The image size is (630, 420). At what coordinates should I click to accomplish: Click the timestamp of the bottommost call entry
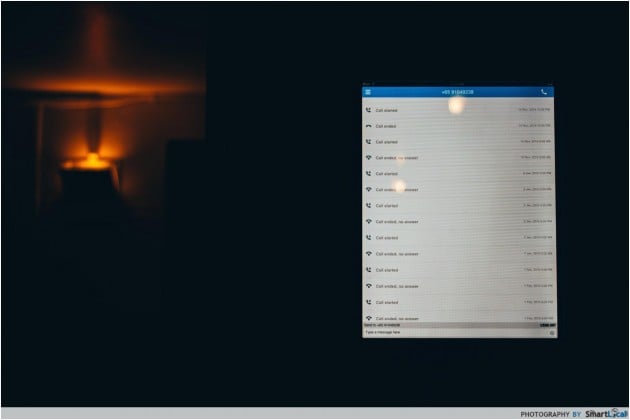pos(535,318)
